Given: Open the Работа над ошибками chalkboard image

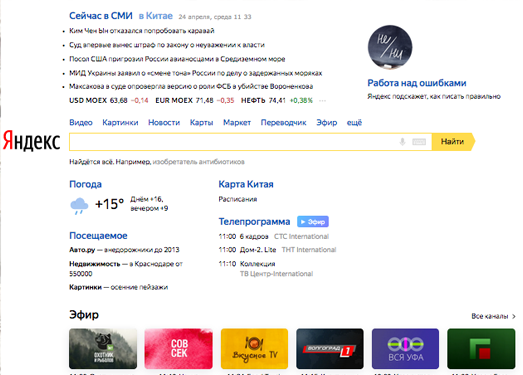Looking at the screenshot, I should tap(390, 47).
